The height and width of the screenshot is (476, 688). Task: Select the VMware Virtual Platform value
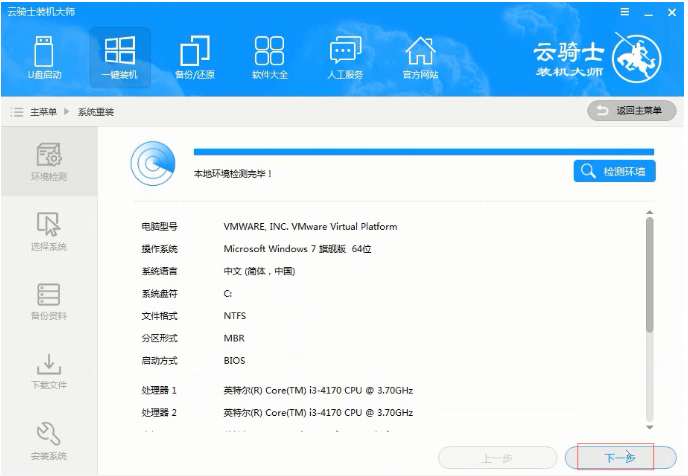click(310, 226)
